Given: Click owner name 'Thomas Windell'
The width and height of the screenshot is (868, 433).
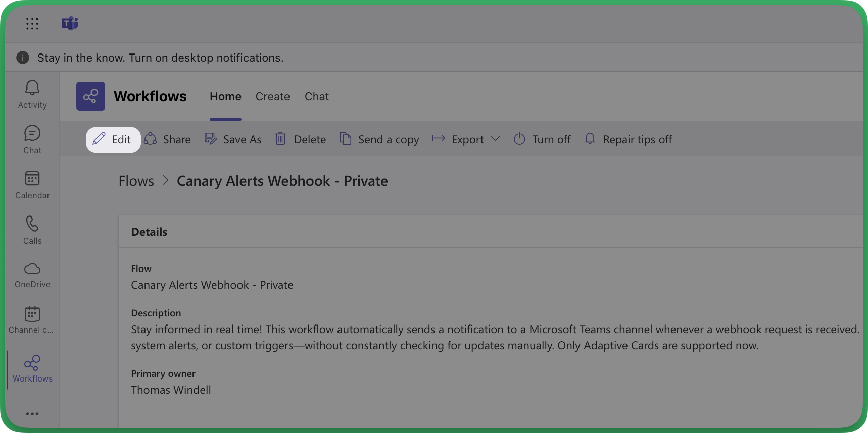Looking at the screenshot, I should pyautogui.click(x=171, y=390).
